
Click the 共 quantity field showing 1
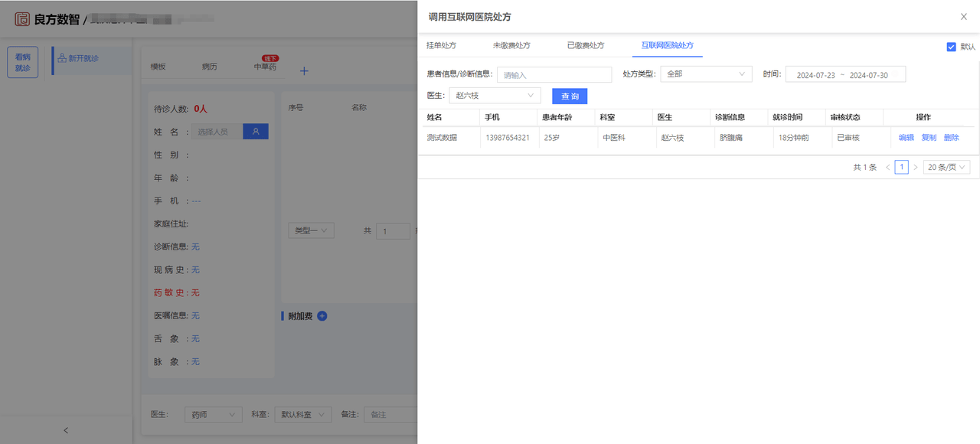tap(393, 231)
